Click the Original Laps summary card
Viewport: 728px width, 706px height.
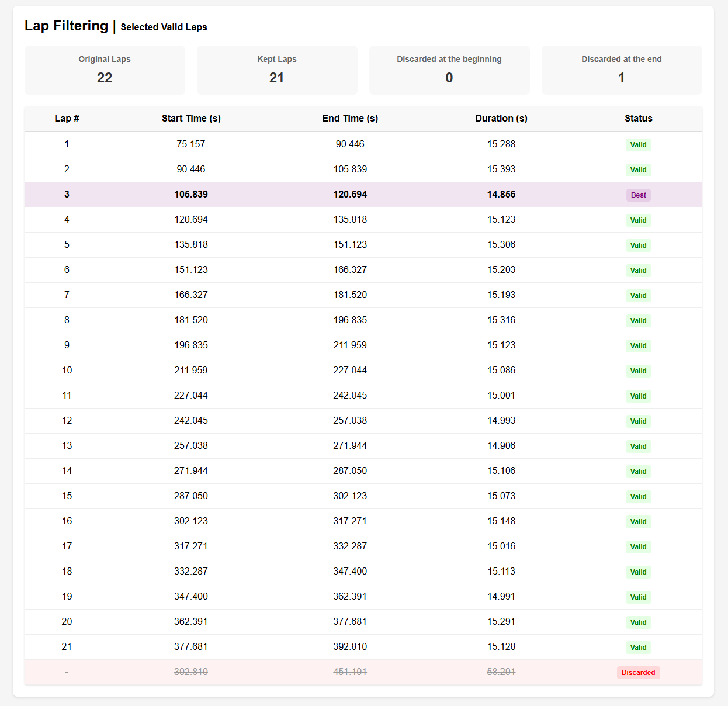pos(105,70)
